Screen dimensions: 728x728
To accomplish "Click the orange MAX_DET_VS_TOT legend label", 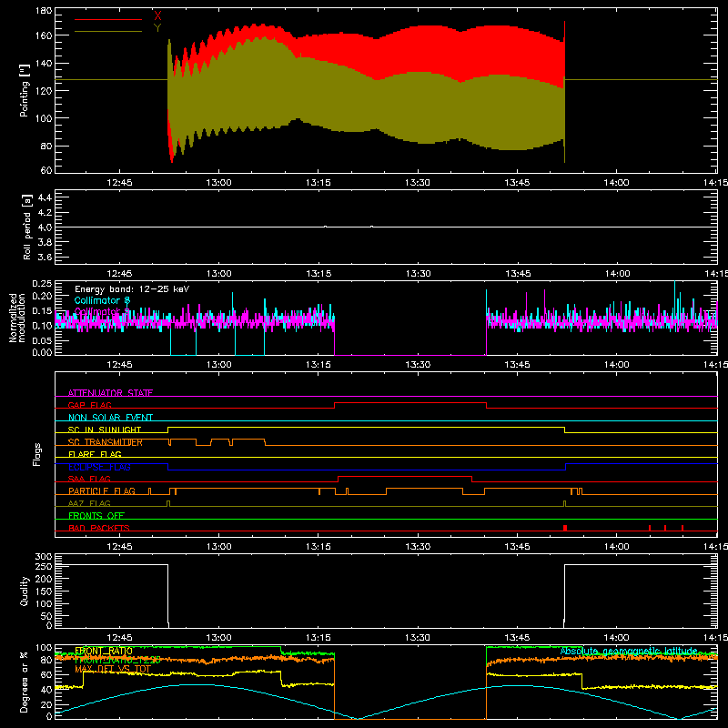I will click(113, 669).
